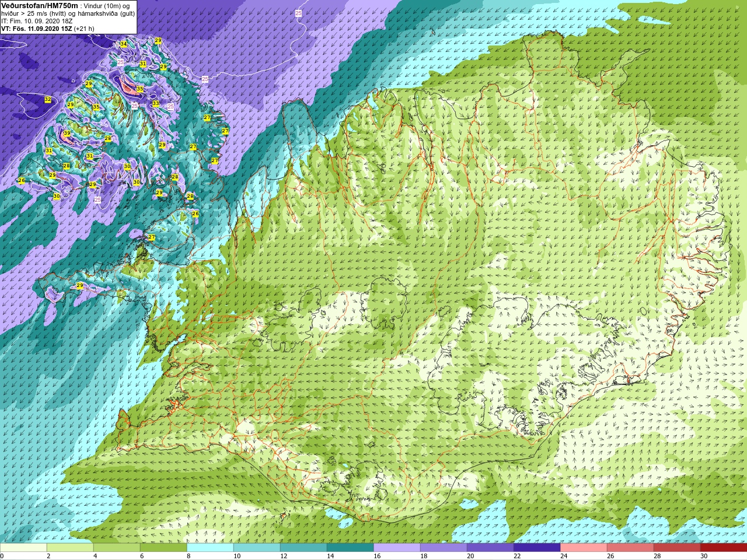Click the 14–16 m/s dark teal legend swatch
This screenshot has height=560, width=747.
350,548
